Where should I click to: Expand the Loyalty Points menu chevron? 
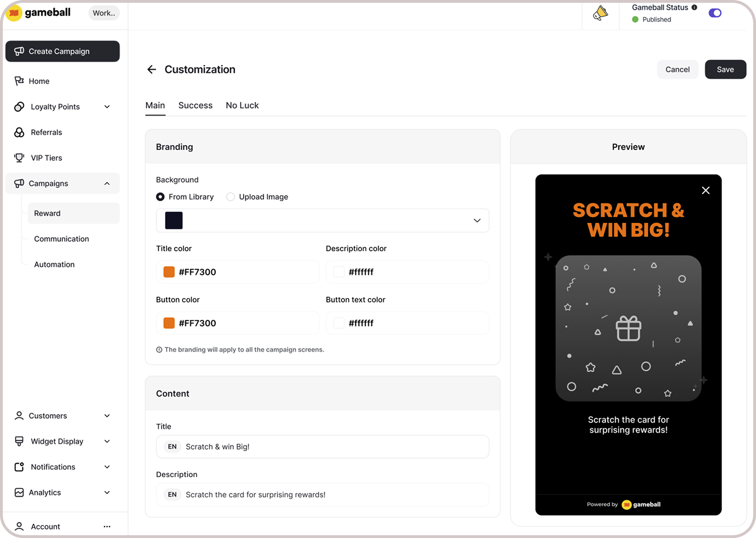click(x=107, y=106)
